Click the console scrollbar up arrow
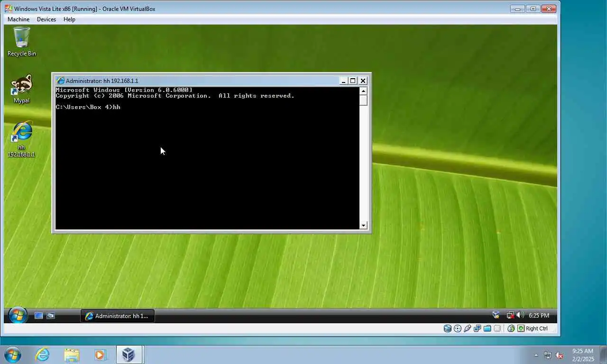The height and width of the screenshot is (364, 607). (x=364, y=91)
